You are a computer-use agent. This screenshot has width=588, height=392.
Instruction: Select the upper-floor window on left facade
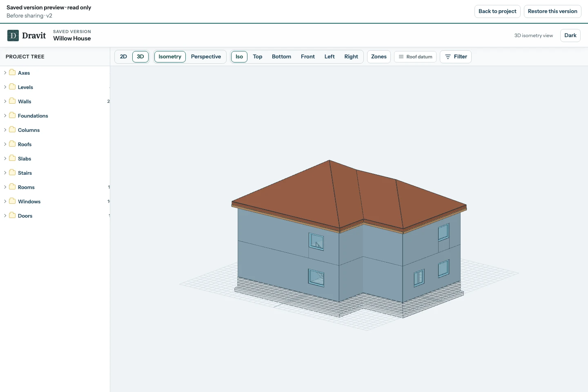pyautogui.click(x=316, y=242)
